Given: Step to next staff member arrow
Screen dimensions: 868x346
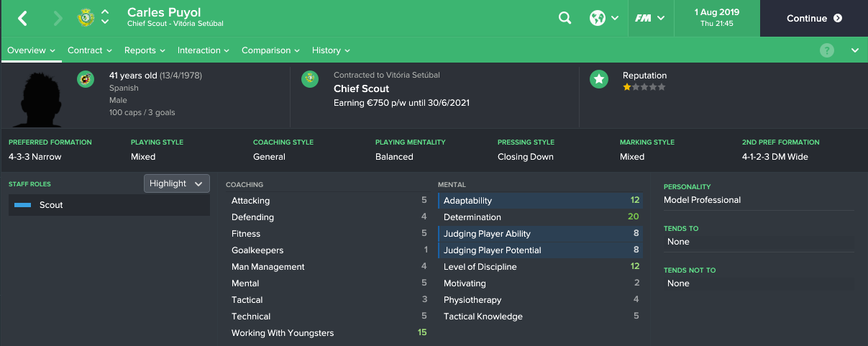Looking at the screenshot, I should [x=105, y=23].
